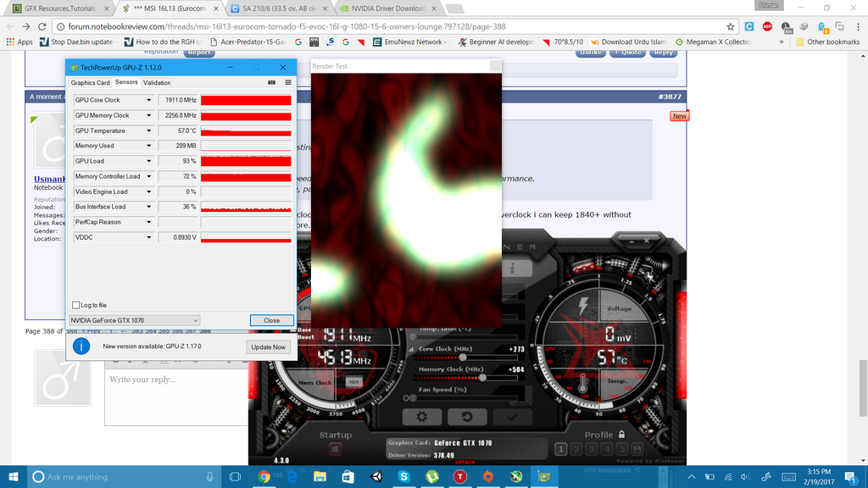The image size is (868, 488).
Task: Open Chrome's three-dot menu
Action: point(858,26)
